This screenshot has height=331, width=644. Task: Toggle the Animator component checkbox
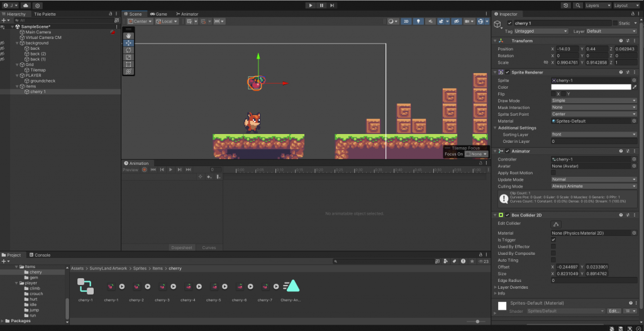point(508,151)
